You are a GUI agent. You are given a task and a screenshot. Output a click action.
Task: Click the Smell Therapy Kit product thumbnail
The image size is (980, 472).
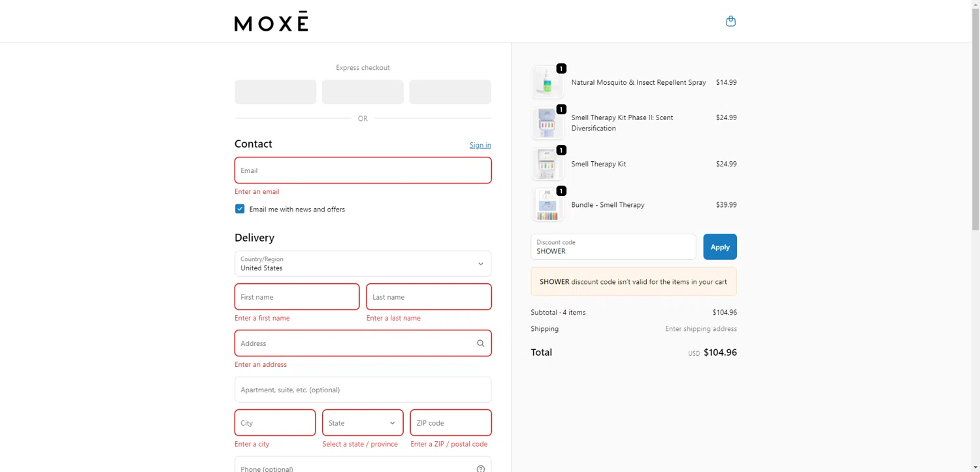547,164
